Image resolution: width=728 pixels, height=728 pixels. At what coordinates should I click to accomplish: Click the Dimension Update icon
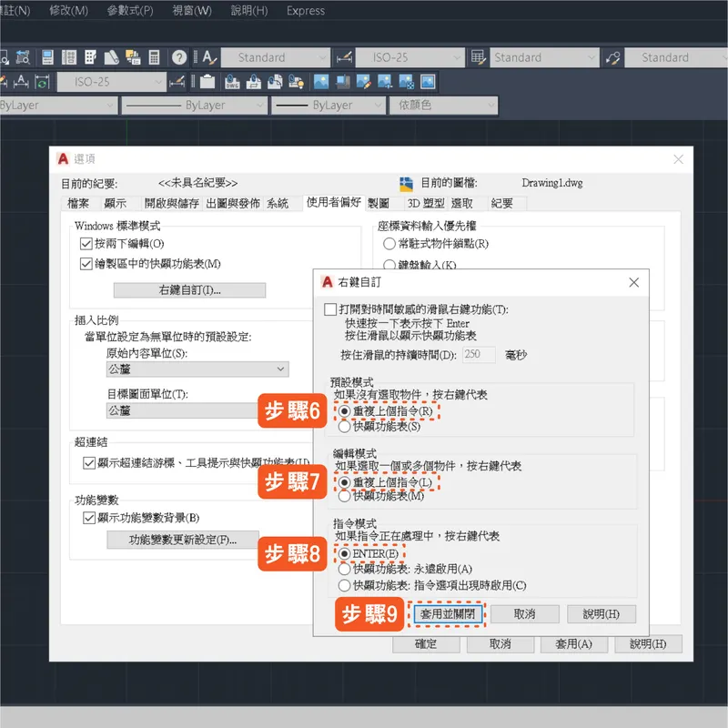coord(42,82)
